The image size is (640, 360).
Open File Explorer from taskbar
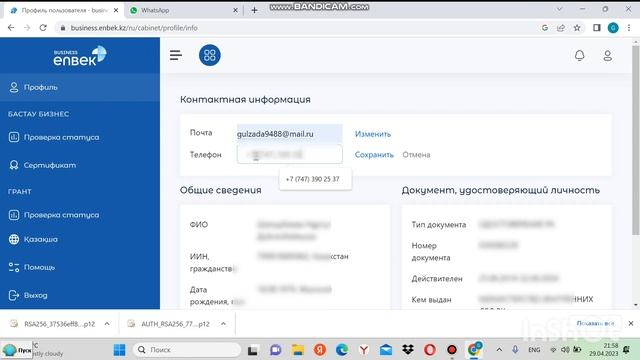298,350
